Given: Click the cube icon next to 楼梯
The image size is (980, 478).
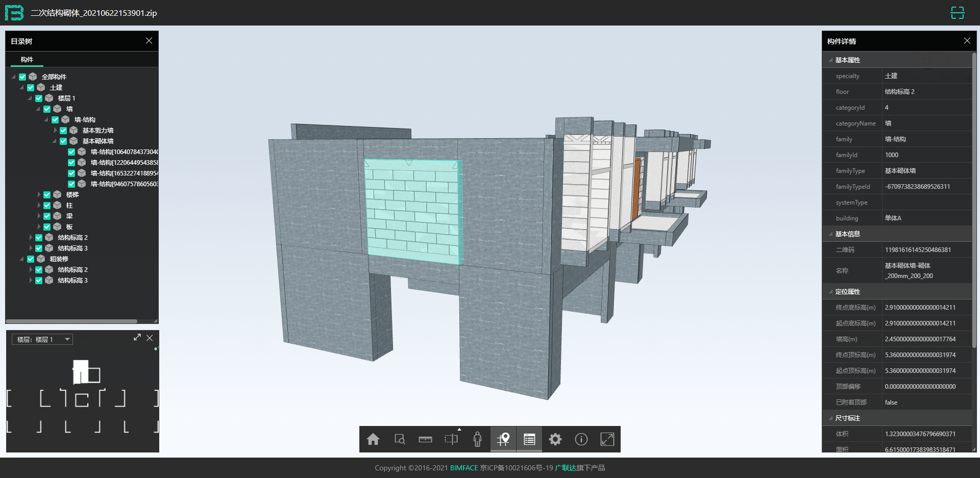Looking at the screenshot, I should [57, 194].
